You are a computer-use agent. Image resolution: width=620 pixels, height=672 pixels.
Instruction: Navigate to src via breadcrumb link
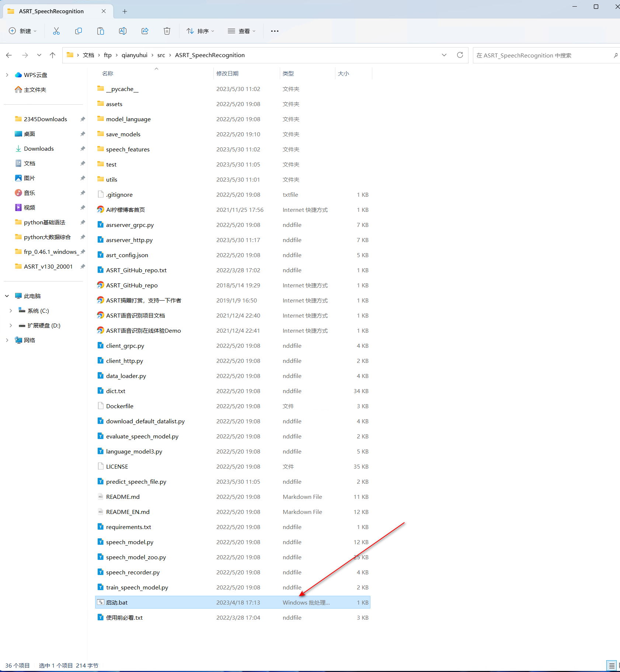click(161, 55)
